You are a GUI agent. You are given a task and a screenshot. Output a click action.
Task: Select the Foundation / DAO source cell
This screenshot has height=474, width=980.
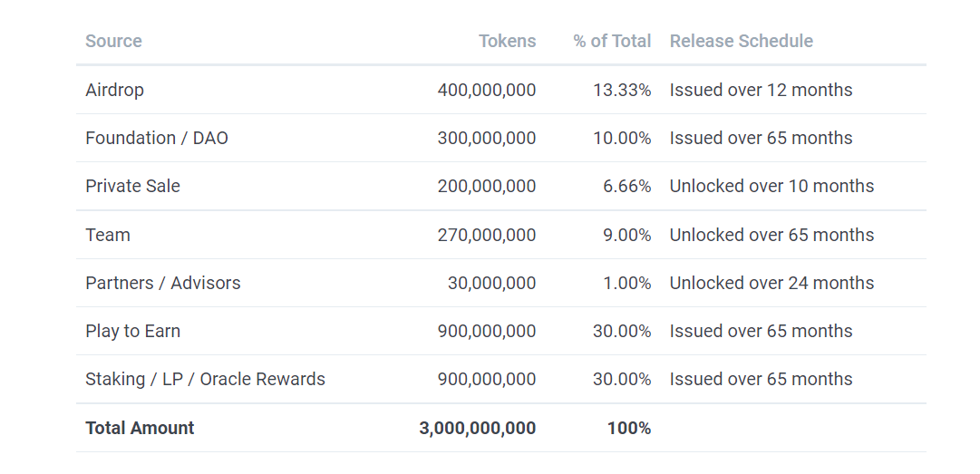click(x=157, y=138)
